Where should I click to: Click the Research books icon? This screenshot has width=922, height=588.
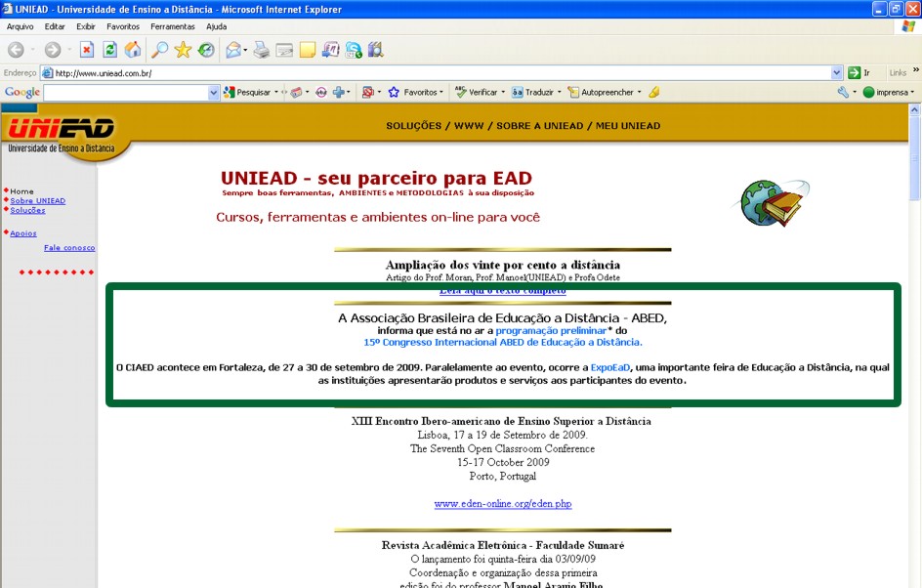click(376, 50)
